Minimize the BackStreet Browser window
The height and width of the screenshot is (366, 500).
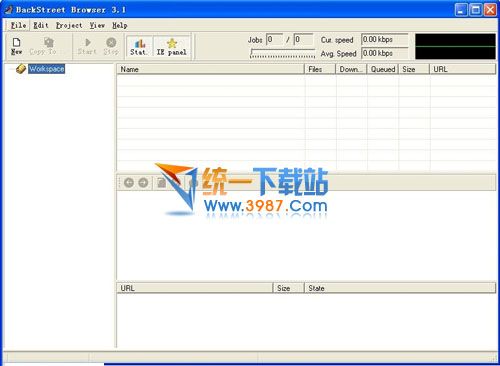461,10
